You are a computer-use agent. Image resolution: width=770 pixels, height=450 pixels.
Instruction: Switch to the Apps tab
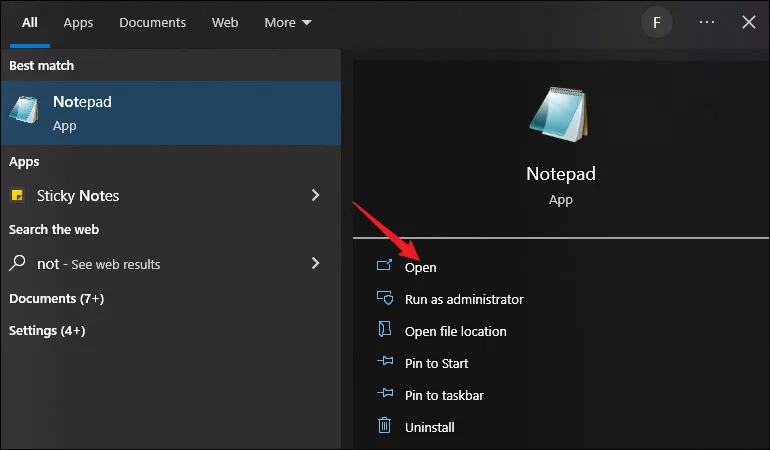78,23
